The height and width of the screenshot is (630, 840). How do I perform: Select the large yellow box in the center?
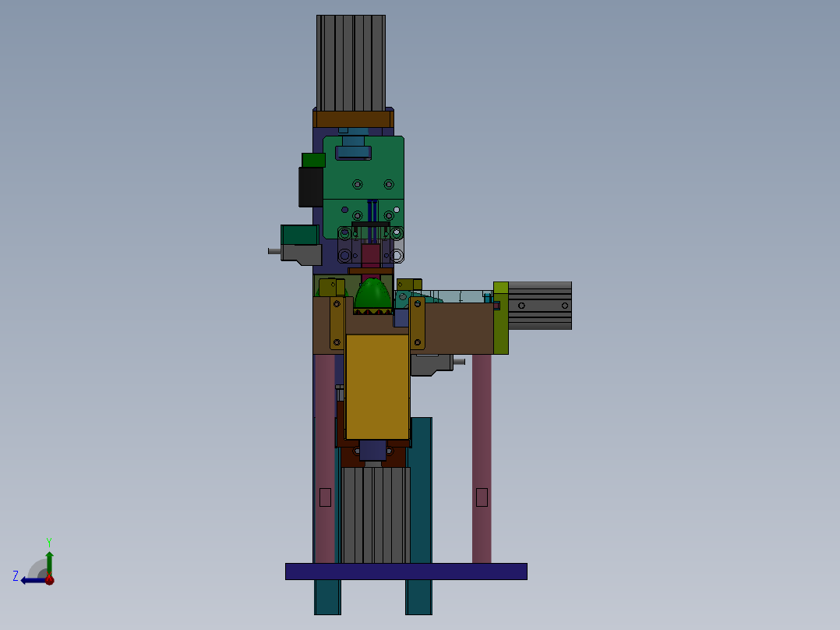tap(378, 387)
